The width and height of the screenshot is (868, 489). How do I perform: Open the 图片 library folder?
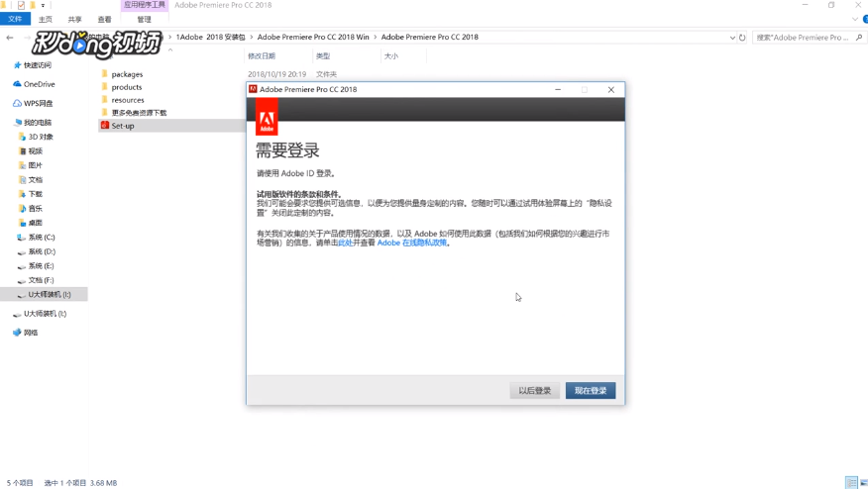click(35, 165)
